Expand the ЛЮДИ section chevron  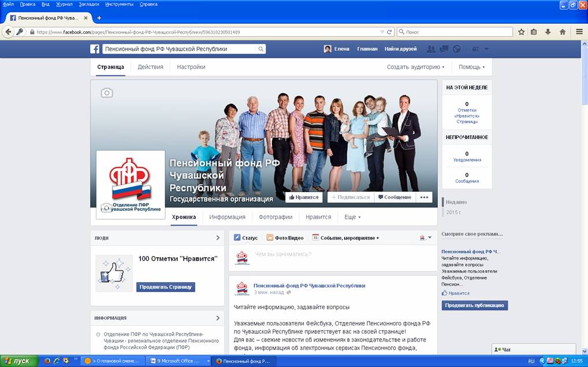(x=218, y=238)
